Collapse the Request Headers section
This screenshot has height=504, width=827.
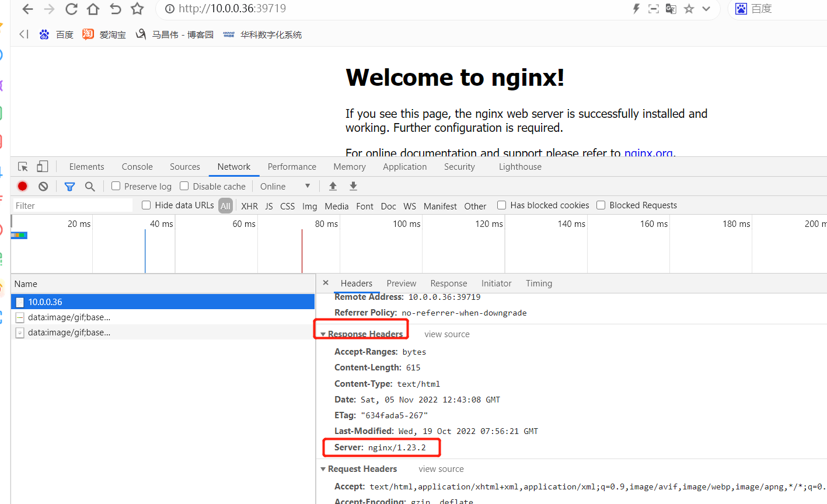[x=323, y=469]
